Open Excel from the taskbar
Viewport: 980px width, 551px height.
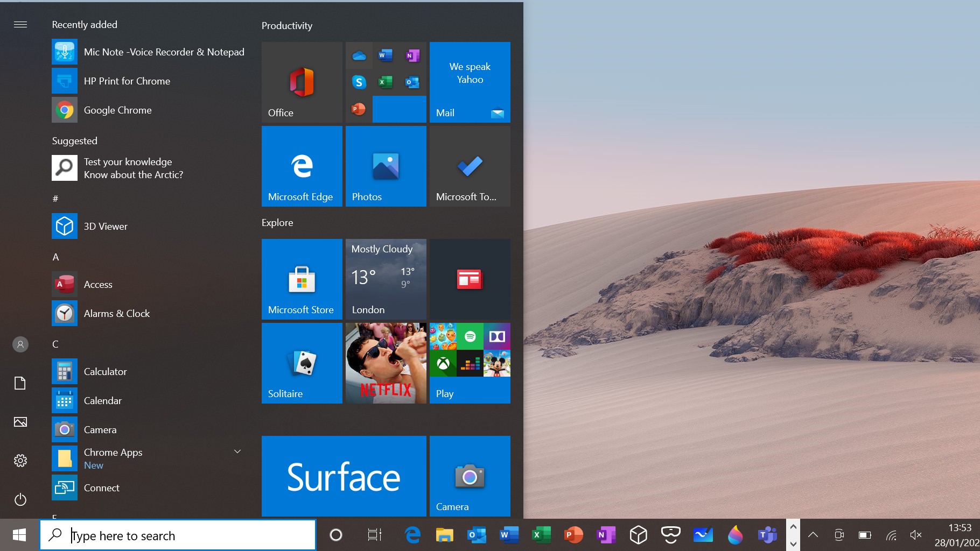click(542, 535)
